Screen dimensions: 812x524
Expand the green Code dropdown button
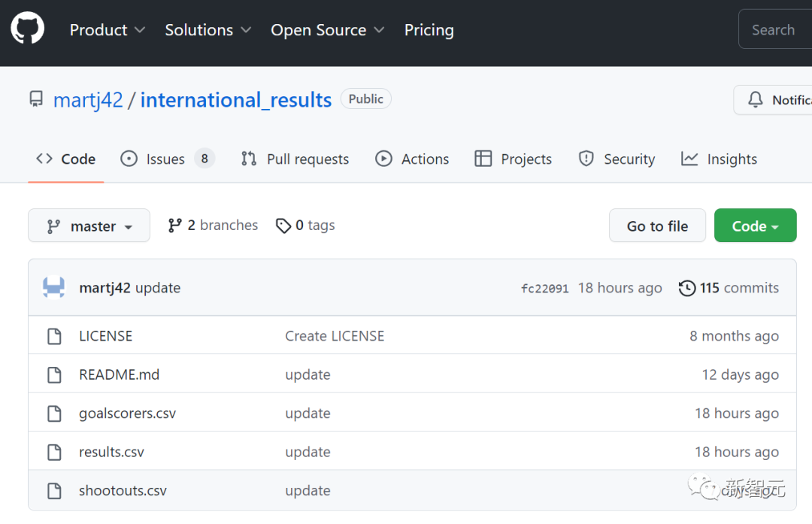tap(755, 226)
